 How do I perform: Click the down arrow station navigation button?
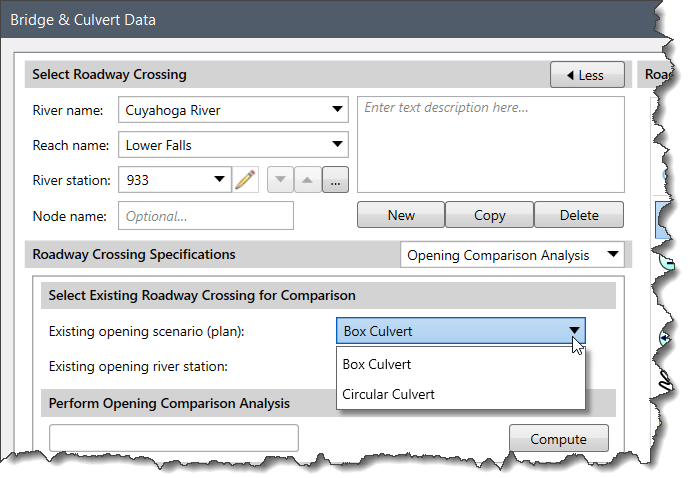tap(281, 180)
